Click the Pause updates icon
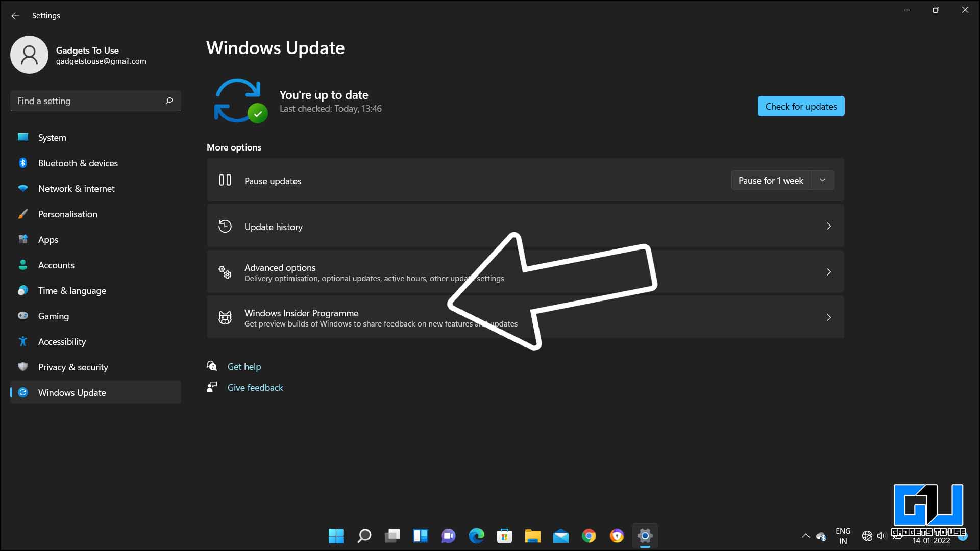 (225, 180)
